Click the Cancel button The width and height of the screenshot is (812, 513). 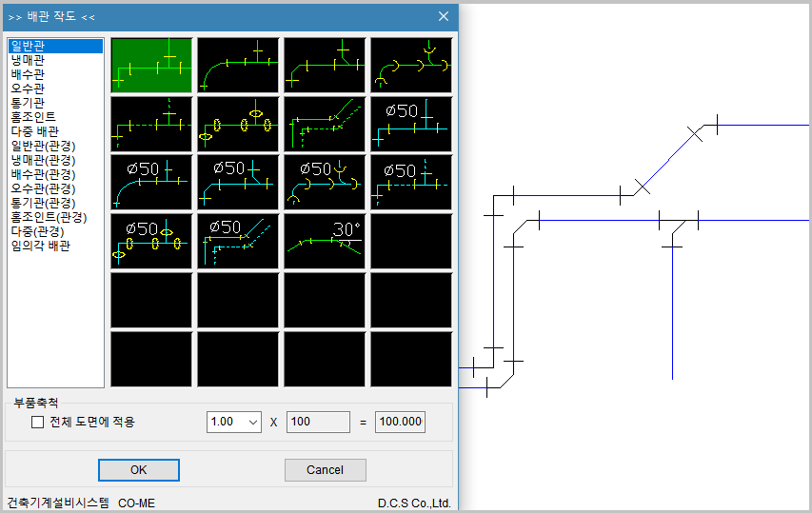pos(325,470)
